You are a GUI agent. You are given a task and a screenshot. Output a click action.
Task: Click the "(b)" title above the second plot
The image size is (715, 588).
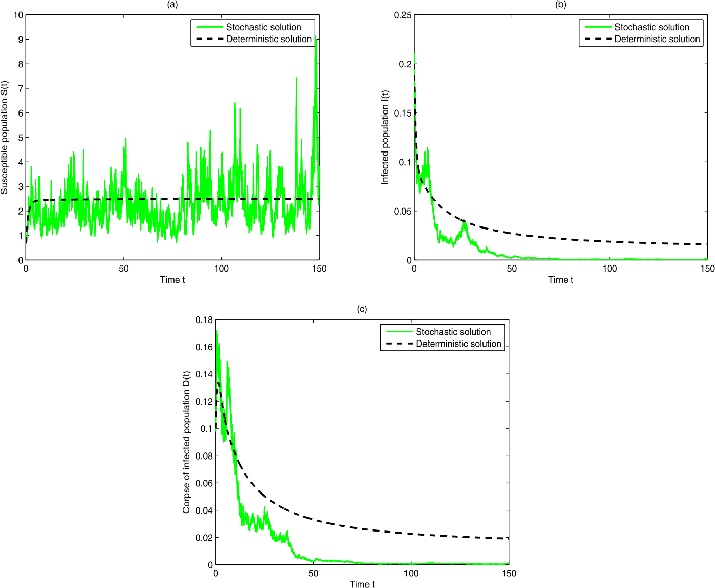[x=561, y=5]
